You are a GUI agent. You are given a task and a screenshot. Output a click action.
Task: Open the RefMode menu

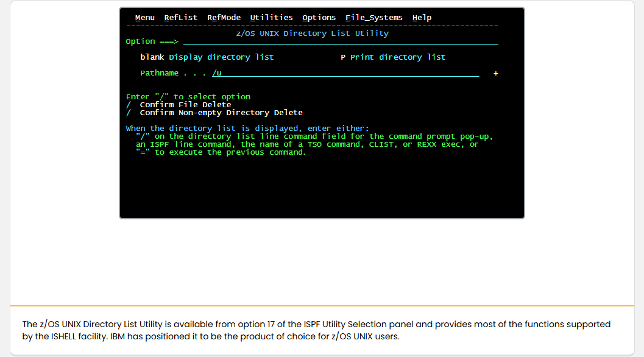coord(224,18)
